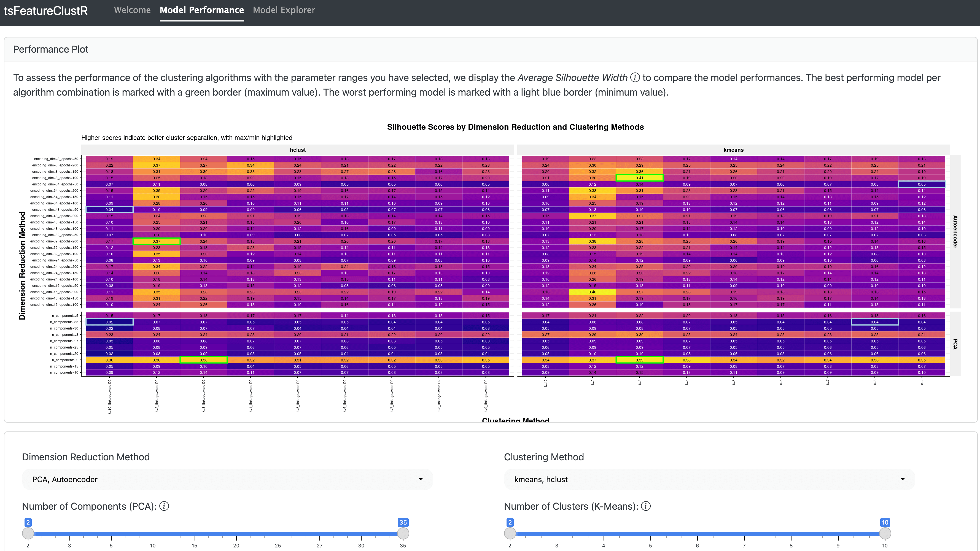Click the y-axis label encoding_dim=16_epochs=100
This screenshot has height=551, width=980.
54,305
